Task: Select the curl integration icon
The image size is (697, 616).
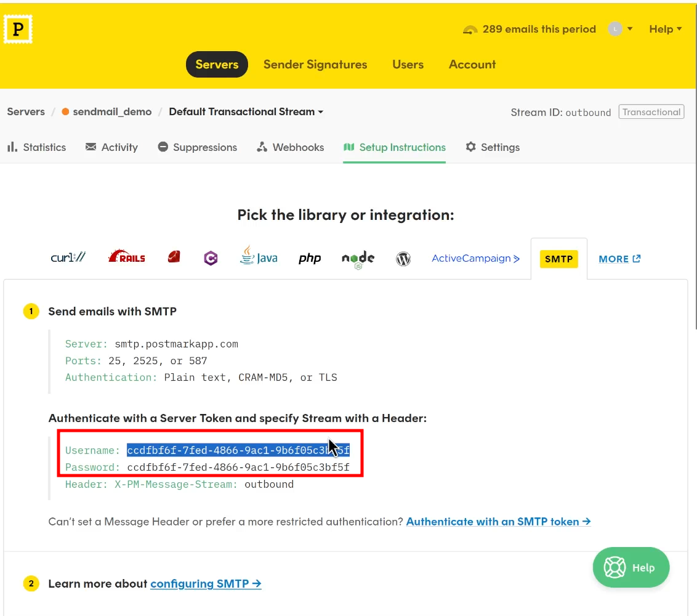Action: click(68, 258)
